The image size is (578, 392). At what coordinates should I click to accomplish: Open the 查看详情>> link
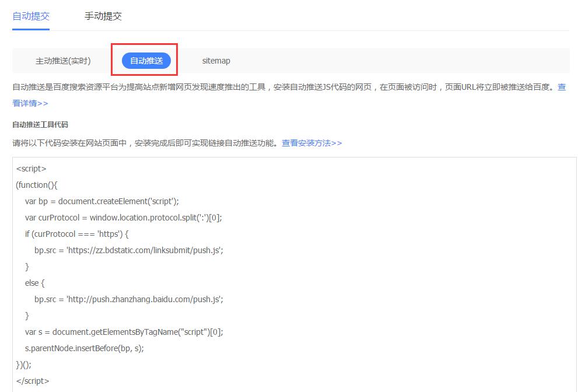[30, 103]
